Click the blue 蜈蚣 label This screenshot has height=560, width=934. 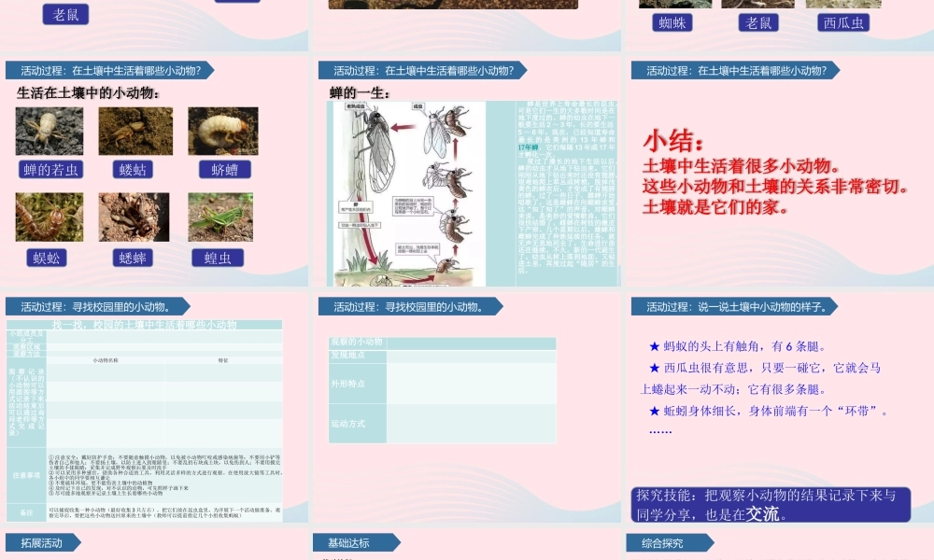[x=47, y=258]
